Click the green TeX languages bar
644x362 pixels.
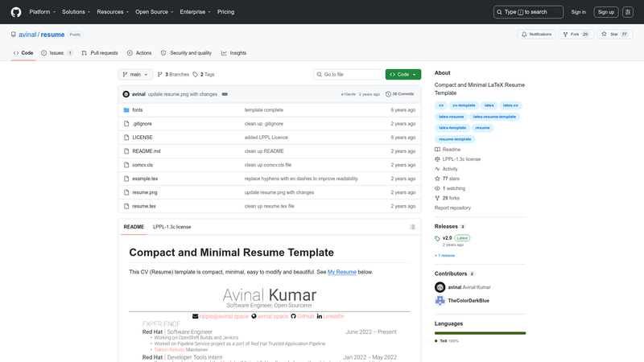pyautogui.click(x=480, y=333)
